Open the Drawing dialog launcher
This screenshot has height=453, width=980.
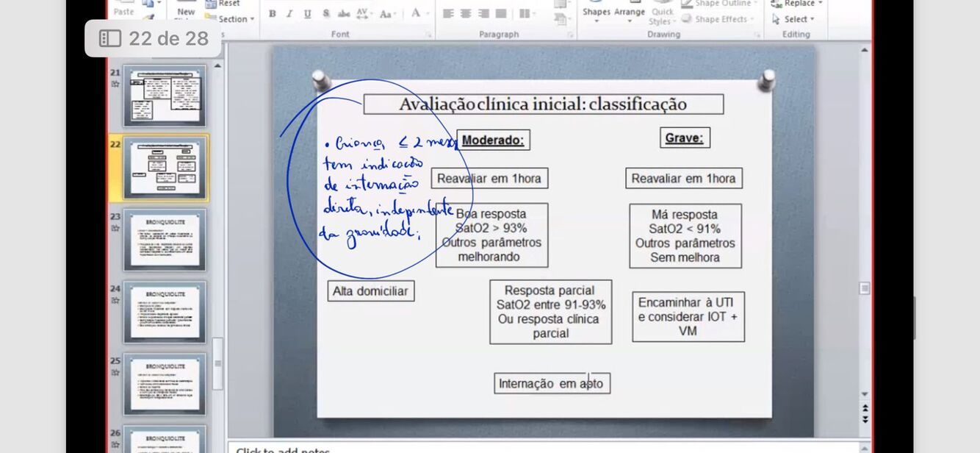click(x=757, y=35)
